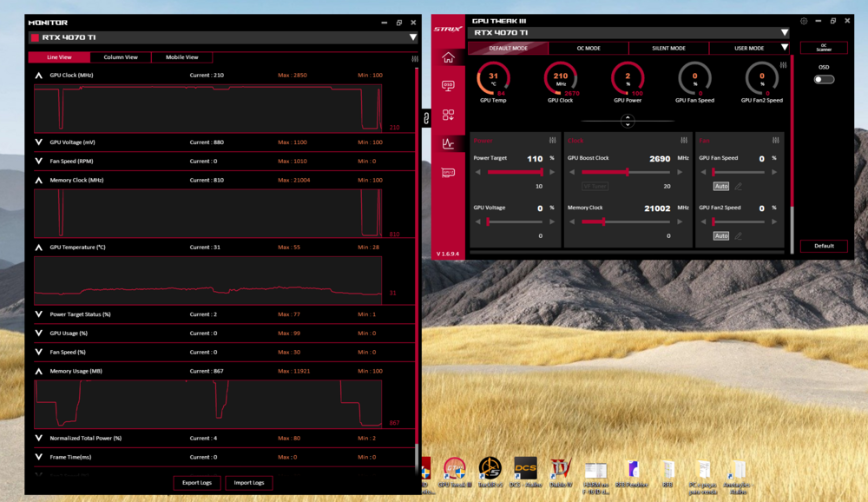Screen dimensions: 868x502
Task: Open GPU-Z icon at bottom of sidebar
Action: 448,173
